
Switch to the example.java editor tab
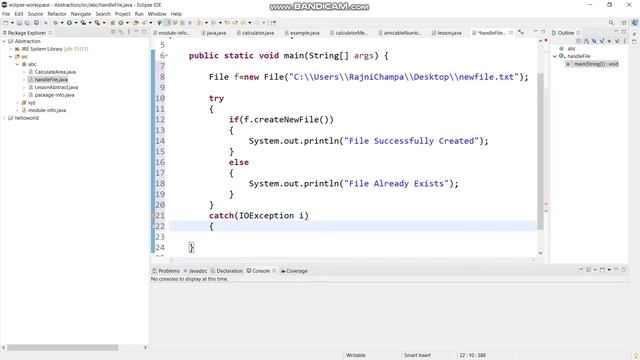[302, 33]
